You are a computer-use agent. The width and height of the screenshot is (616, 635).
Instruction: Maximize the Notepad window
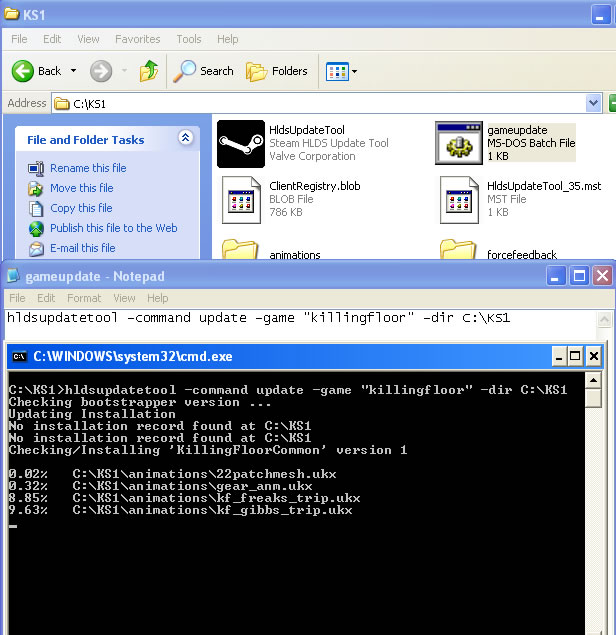[579, 276]
